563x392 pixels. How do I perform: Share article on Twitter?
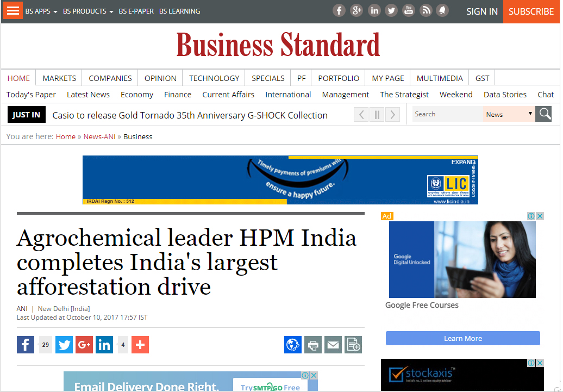pos(64,345)
